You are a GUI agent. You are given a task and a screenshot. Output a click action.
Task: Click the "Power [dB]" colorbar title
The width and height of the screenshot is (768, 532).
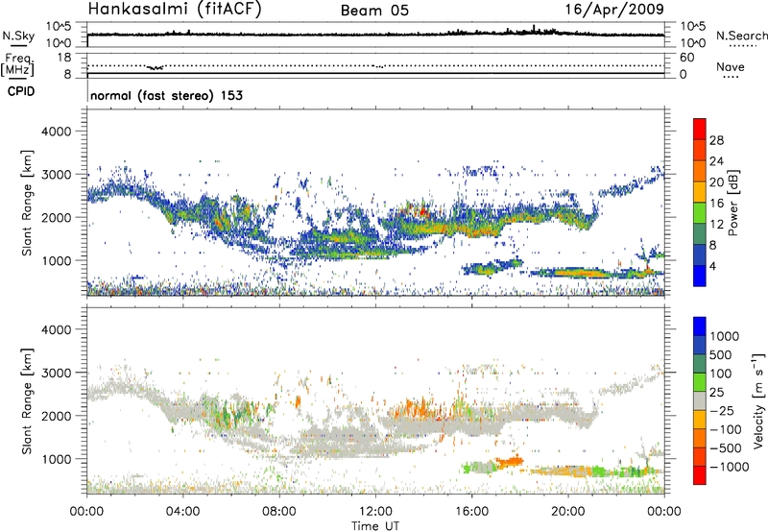pyautogui.click(x=732, y=203)
